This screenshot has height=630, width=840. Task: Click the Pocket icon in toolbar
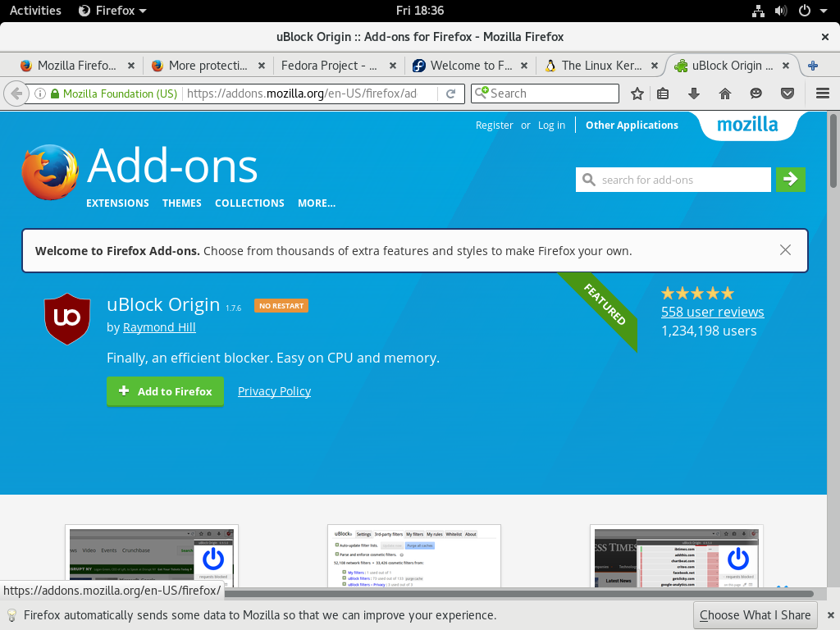point(787,94)
